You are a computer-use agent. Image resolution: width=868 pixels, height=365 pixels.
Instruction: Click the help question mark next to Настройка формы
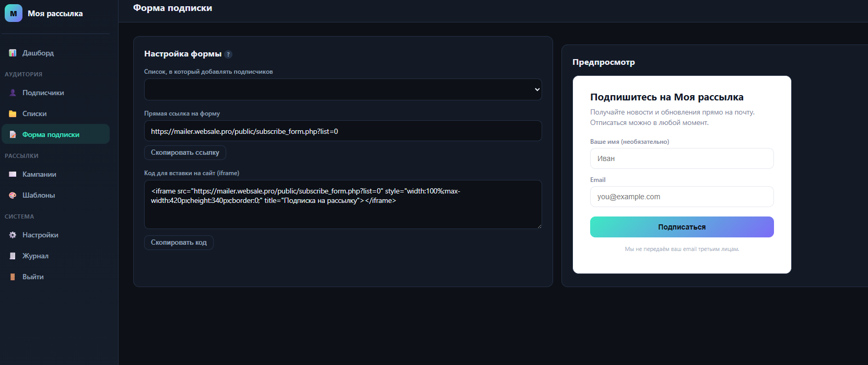tap(228, 54)
